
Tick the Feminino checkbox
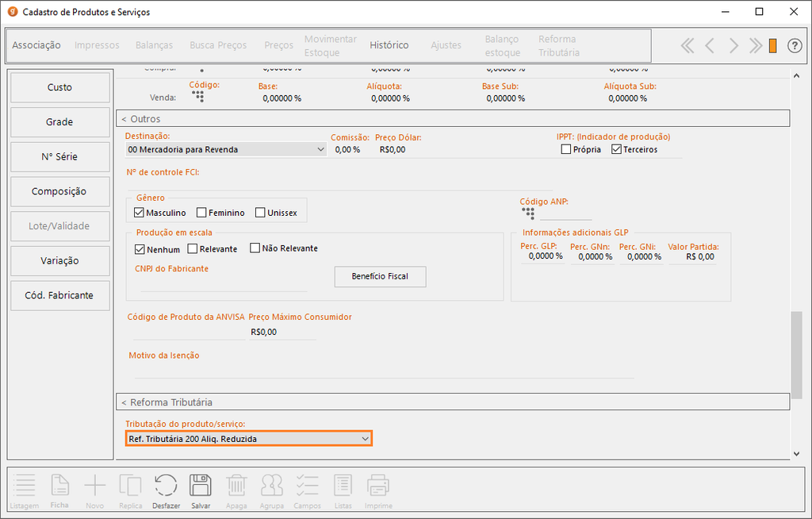click(201, 213)
